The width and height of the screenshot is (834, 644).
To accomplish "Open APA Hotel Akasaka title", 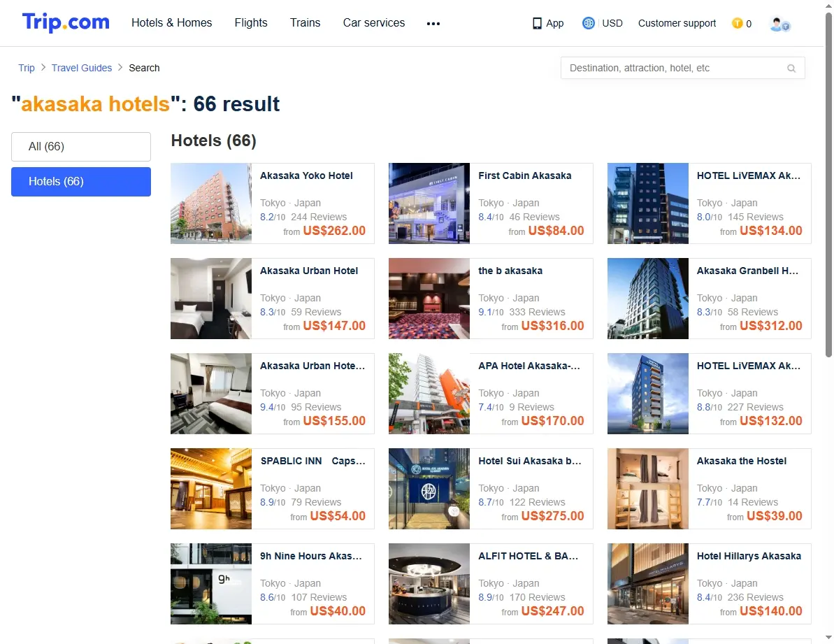I will (x=529, y=366).
